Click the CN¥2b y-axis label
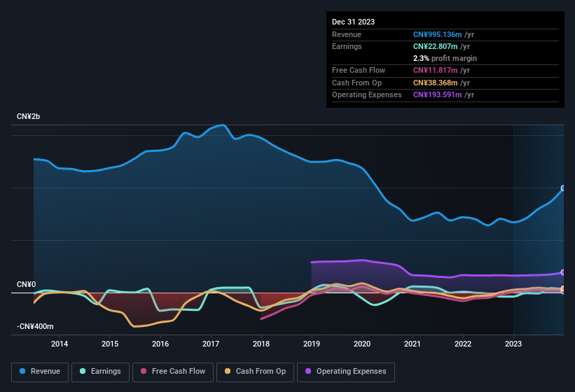 coord(29,116)
